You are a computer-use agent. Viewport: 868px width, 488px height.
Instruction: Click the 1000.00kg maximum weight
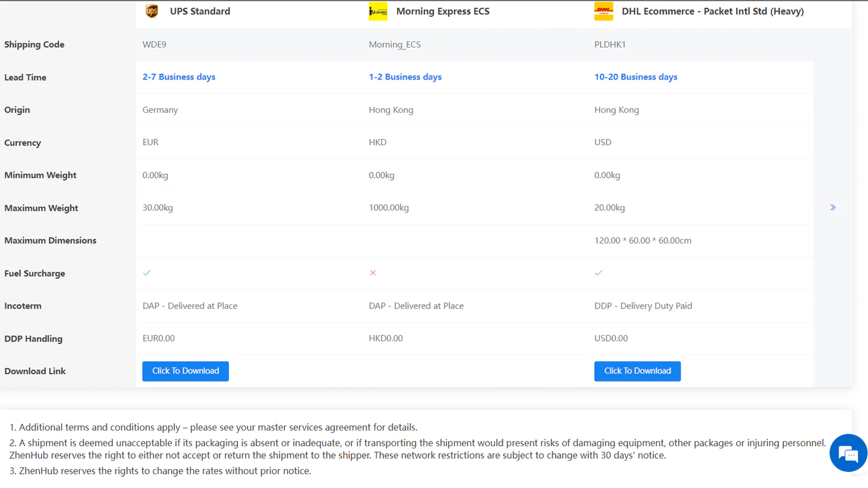[x=389, y=208]
